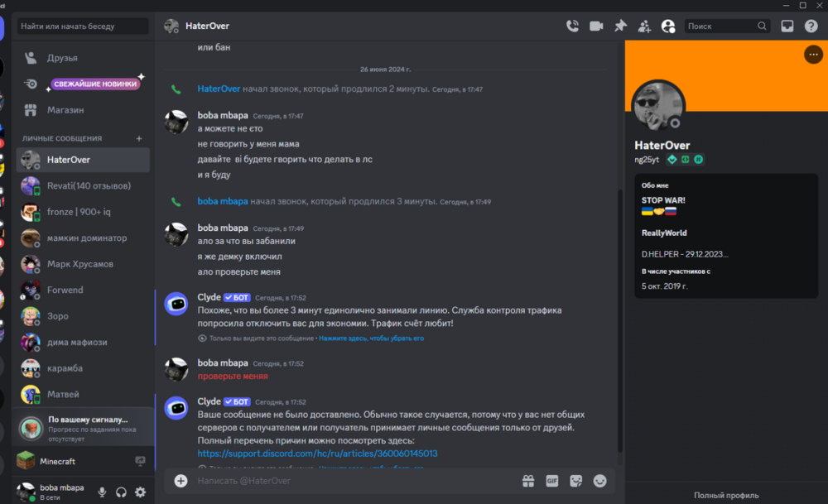The image size is (828, 504).
Task: Click the ReallyWorld text in About me
Action: [x=664, y=233]
